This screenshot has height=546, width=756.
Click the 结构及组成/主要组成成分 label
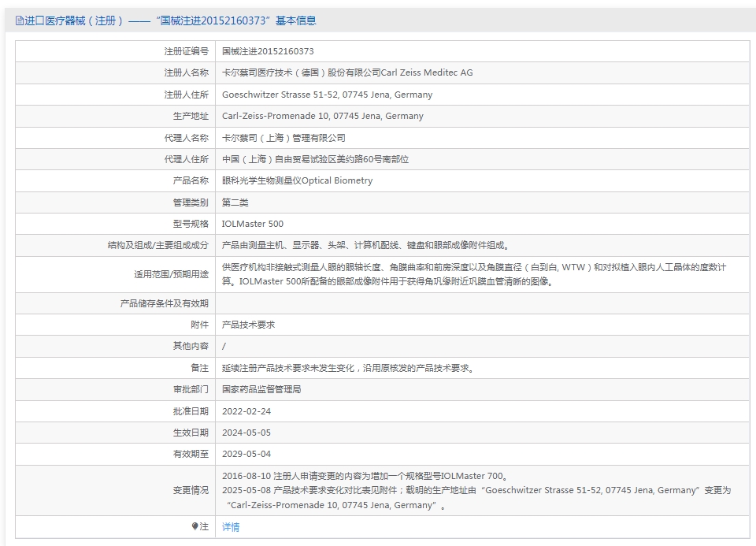[x=157, y=245]
